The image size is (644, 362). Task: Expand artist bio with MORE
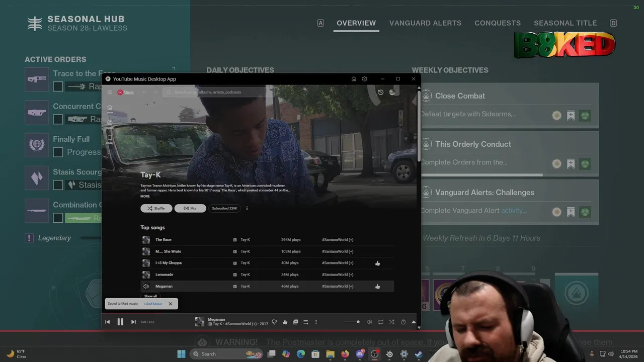(x=145, y=196)
